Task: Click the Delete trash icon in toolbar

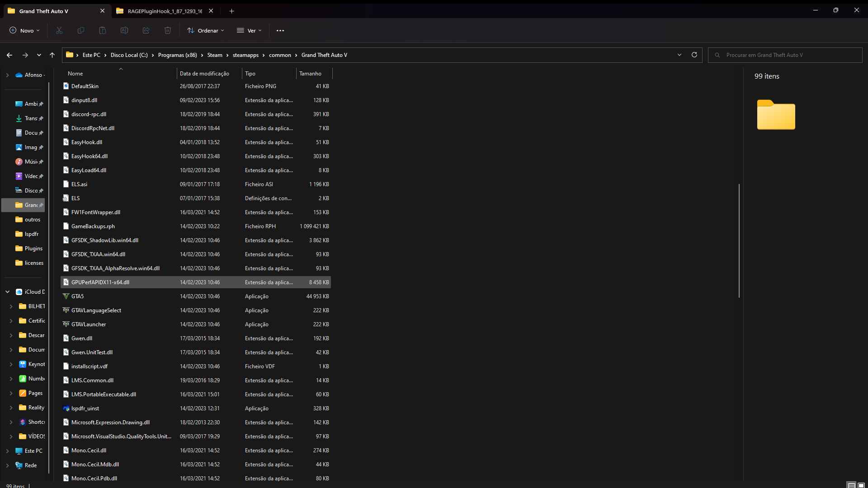Action: [x=168, y=30]
